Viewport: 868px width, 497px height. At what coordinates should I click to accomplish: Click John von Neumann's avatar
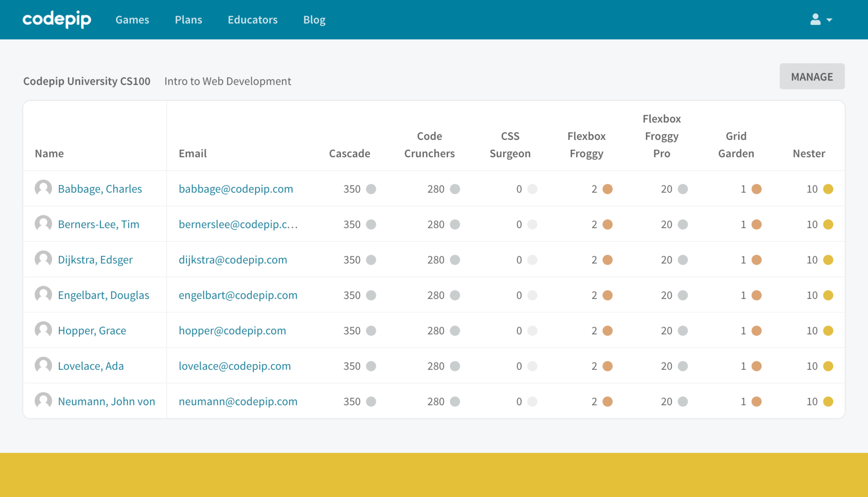43,401
